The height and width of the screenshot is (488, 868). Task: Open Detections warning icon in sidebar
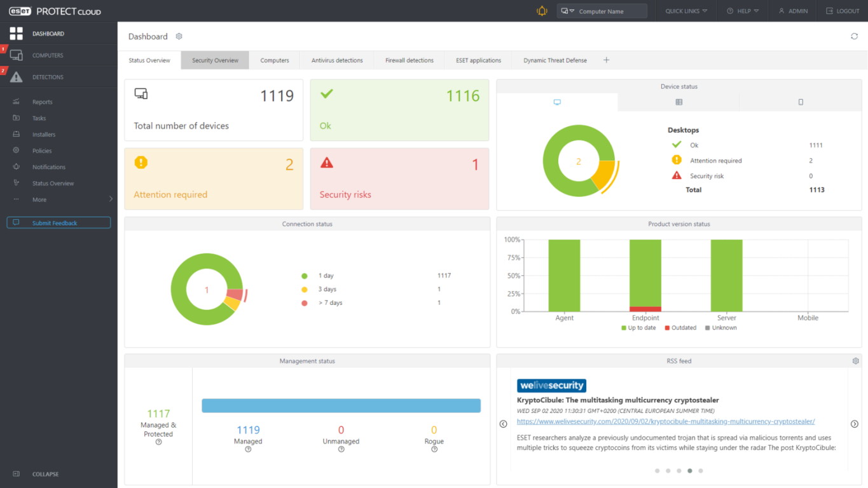pos(17,78)
